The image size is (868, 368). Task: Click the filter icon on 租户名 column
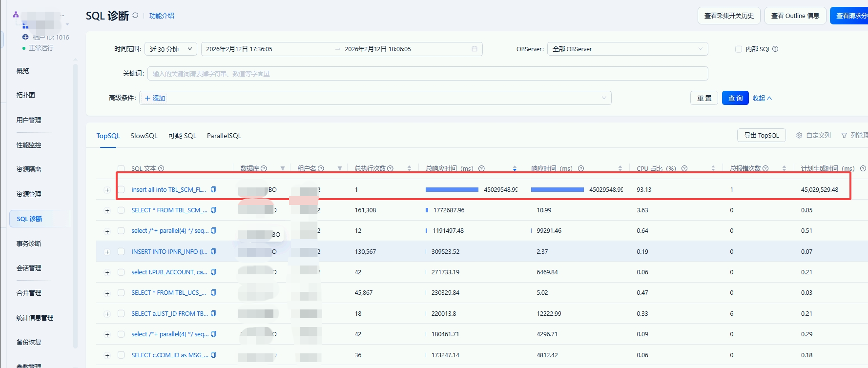tap(339, 168)
